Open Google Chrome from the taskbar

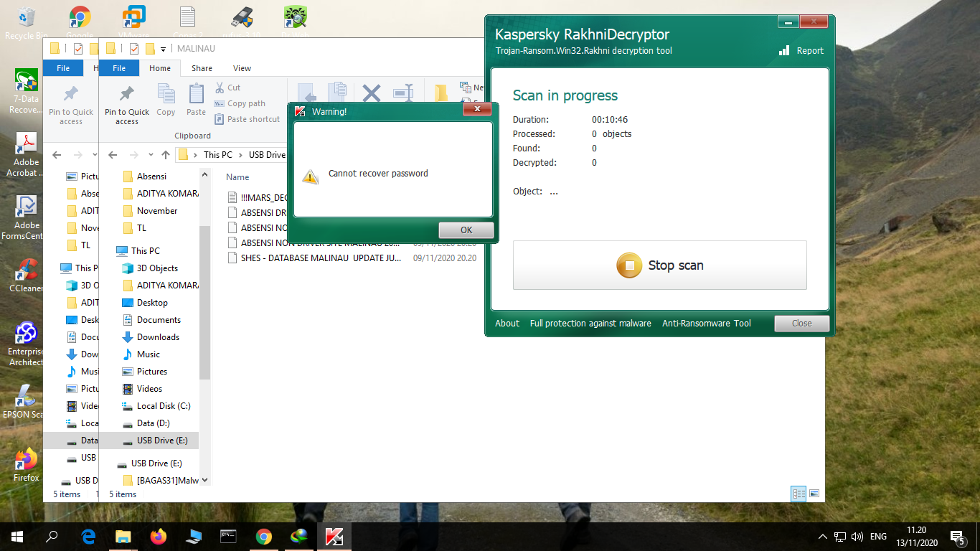pyautogui.click(x=264, y=537)
